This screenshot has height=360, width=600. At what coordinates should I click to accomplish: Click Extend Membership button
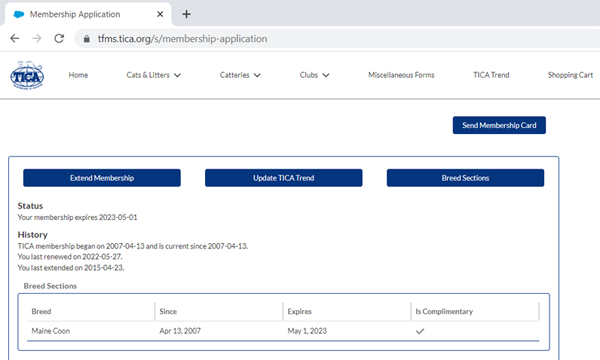(x=102, y=178)
